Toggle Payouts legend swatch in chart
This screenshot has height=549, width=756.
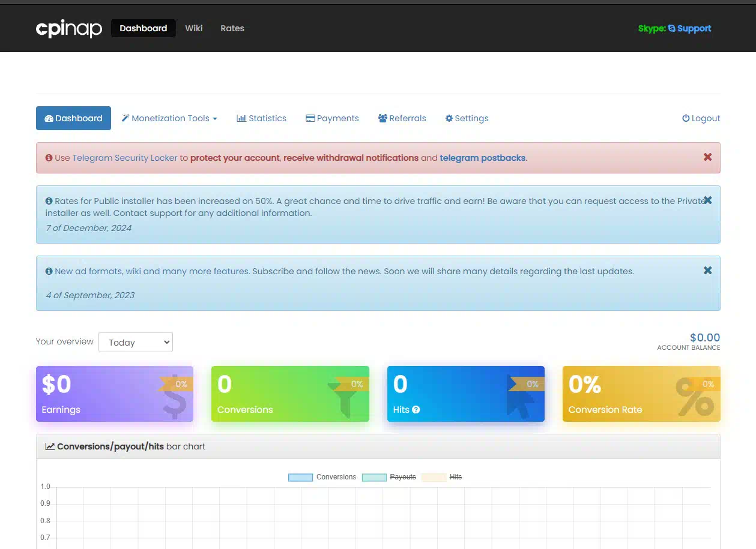point(374,478)
